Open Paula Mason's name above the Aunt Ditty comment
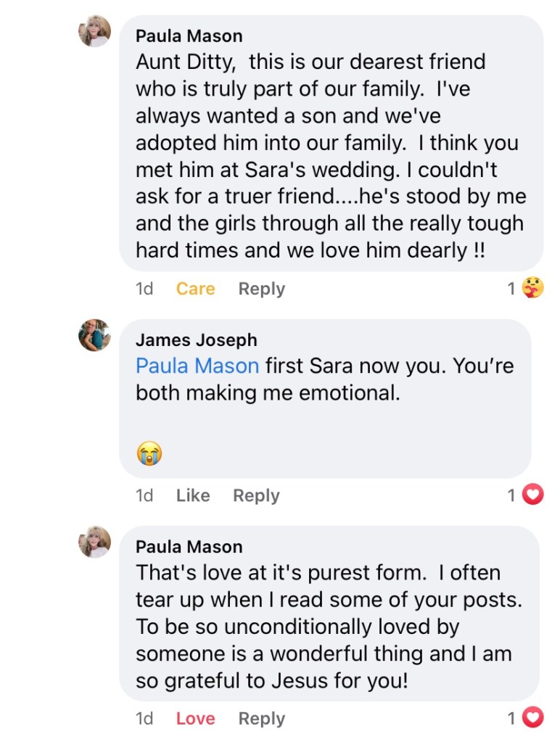Screen dimensions: 560x742 point(189,36)
